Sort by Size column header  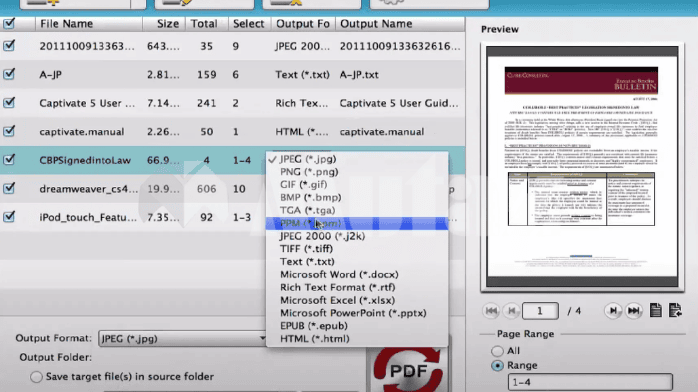(163, 24)
